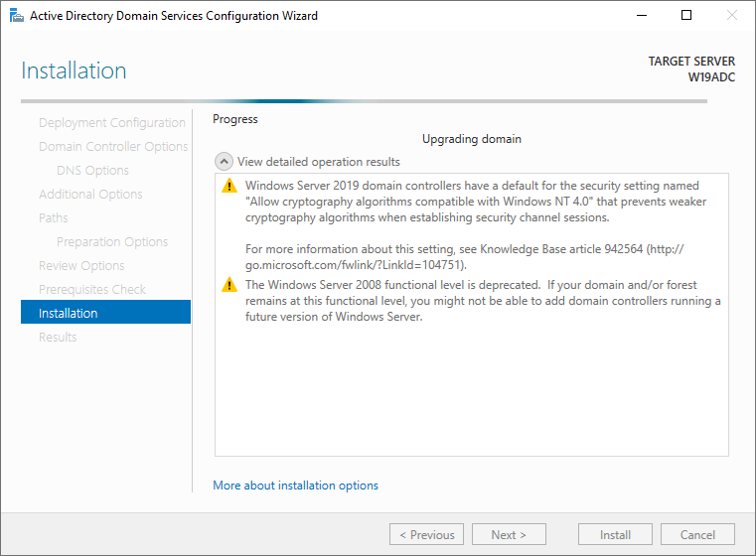Image resolution: width=756 pixels, height=556 pixels.
Task: Select Prerequisites Check step
Action: click(x=92, y=290)
